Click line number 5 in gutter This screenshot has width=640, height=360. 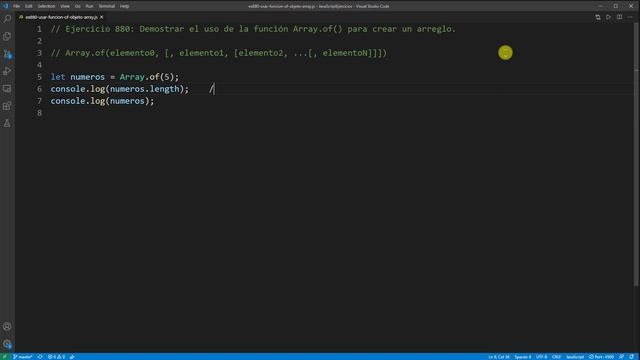click(39, 77)
